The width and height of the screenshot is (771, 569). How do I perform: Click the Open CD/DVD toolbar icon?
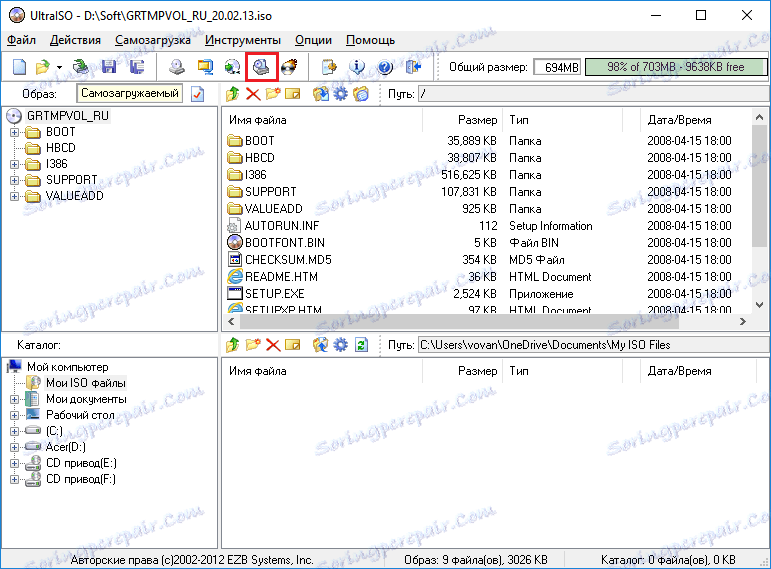pos(80,67)
